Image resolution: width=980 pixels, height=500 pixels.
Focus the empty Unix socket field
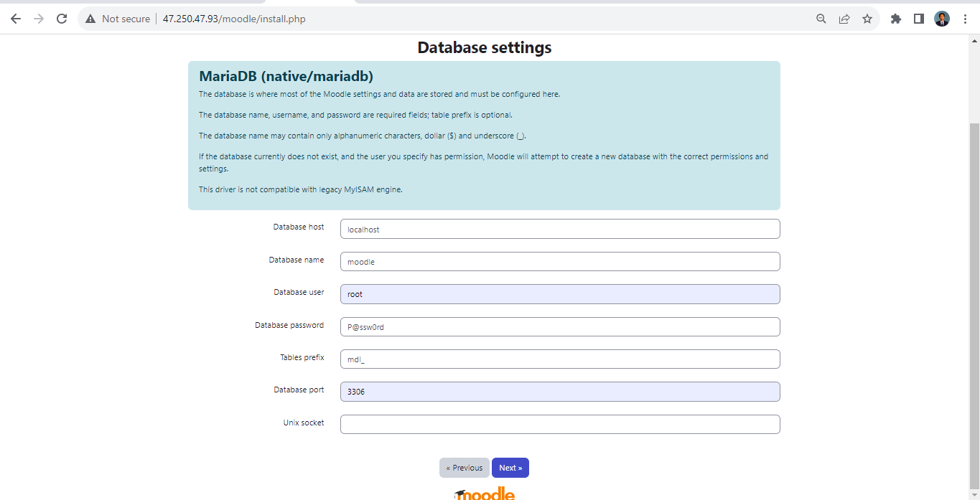[560, 424]
